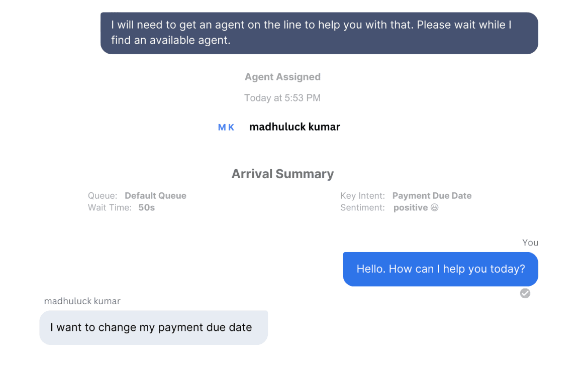Select the 'Payment Due Date' intent value
This screenshot has height=365, width=588.
[432, 196]
